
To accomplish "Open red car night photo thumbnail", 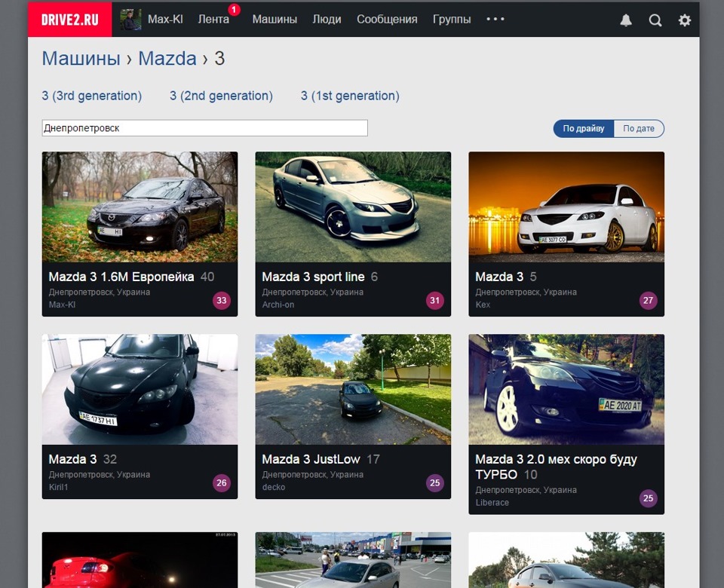I will (140, 560).
